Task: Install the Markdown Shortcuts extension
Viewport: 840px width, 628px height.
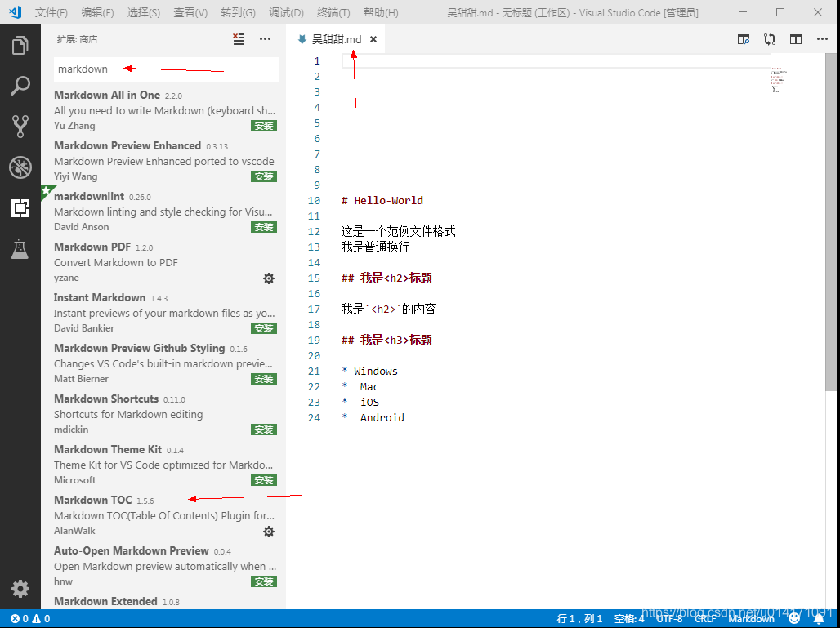Action: click(264, 430)
